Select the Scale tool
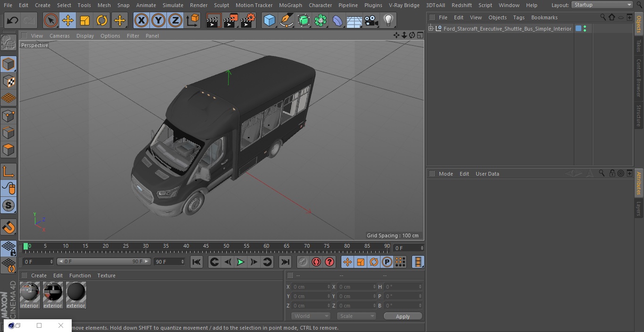The width and height of the screenshot is (644, 332). point(85,20)
